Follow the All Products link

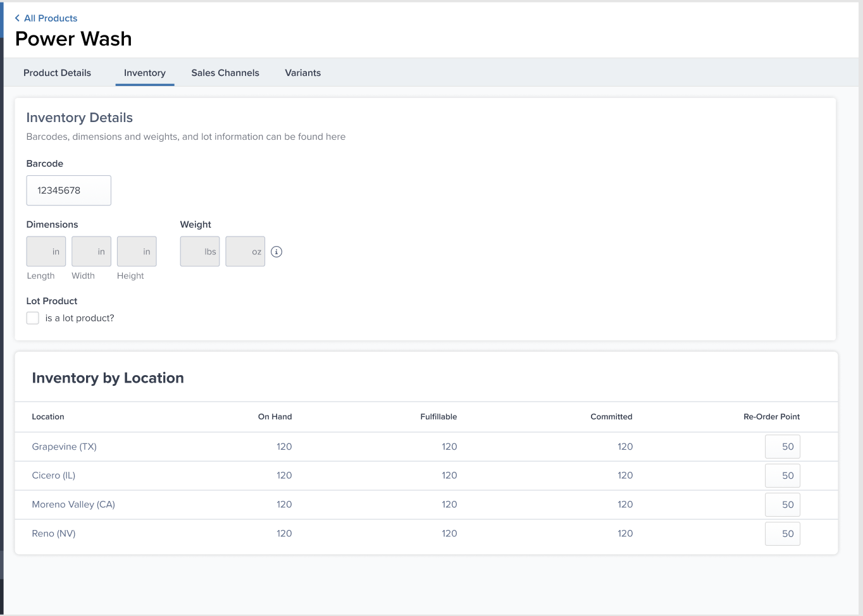point(49,18)
